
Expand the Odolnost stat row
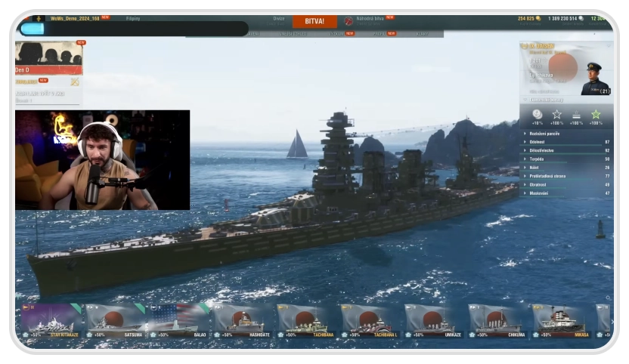click(566, 142)
